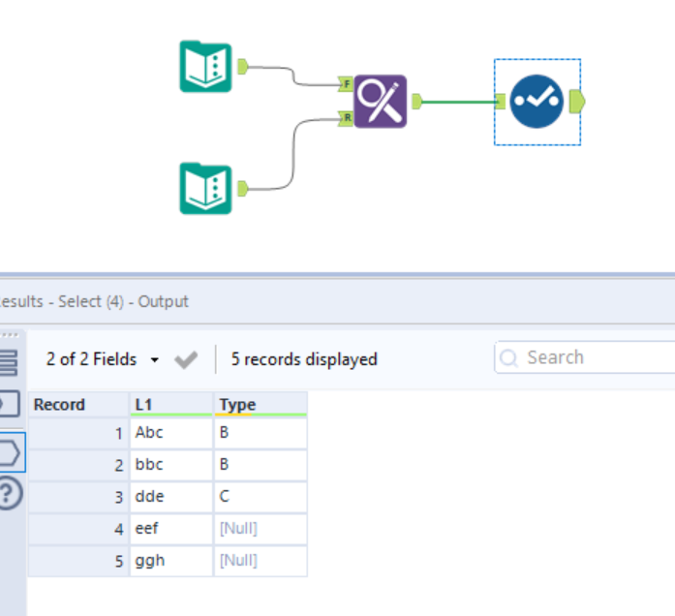The height and width of the screenshot is (616, 675).
Task: Select Type cell B in row 1
Action: tap(261, 433)
